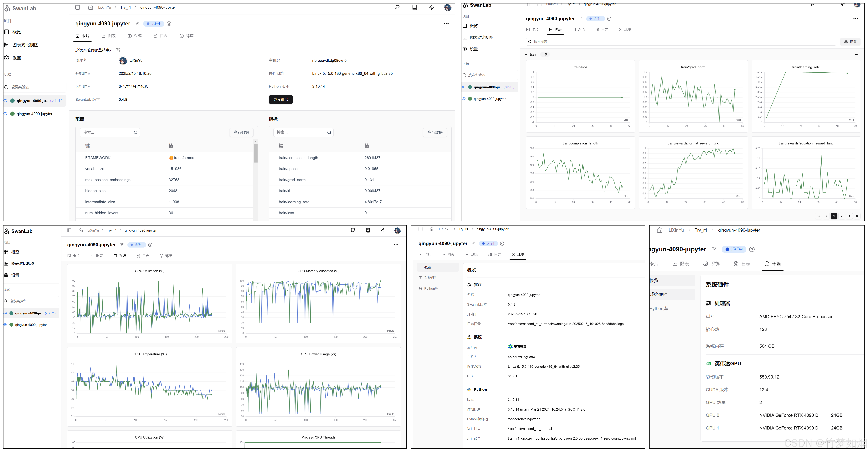
Task: Click 查看数据 button in 配置 section
Action: tap(241, 132)
